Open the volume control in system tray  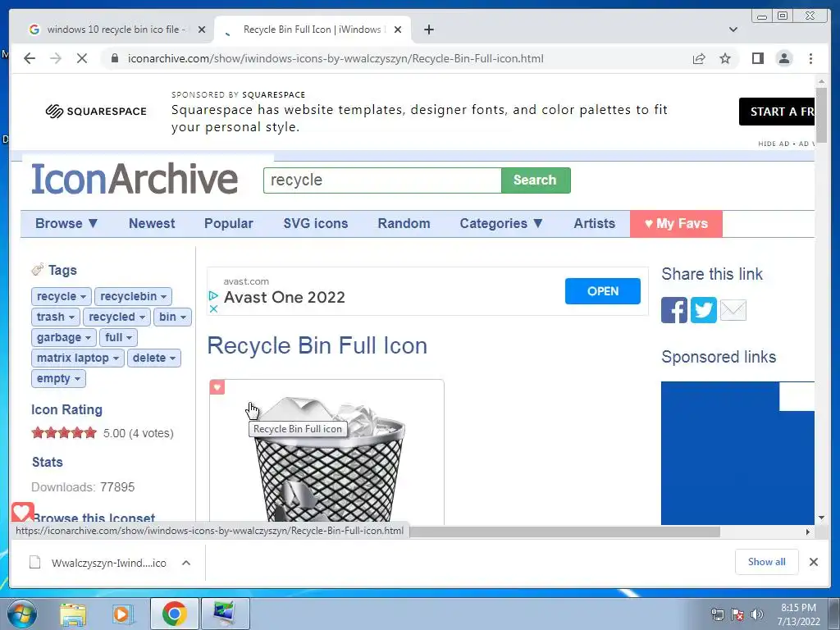[x=756, y=614]
